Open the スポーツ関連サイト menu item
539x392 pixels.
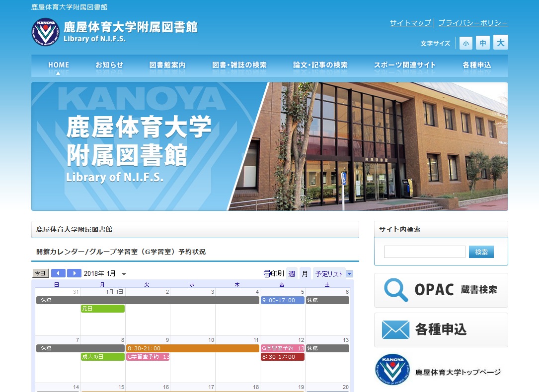[404, 65]
